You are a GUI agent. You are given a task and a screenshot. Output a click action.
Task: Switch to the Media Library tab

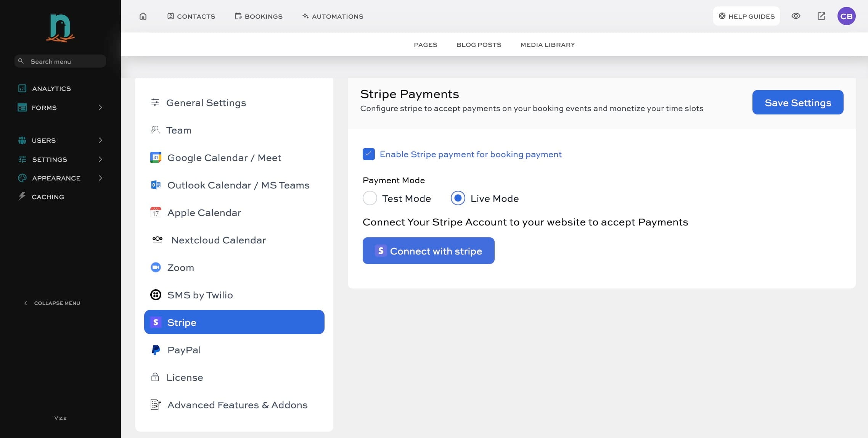click(x=547, y=44)
